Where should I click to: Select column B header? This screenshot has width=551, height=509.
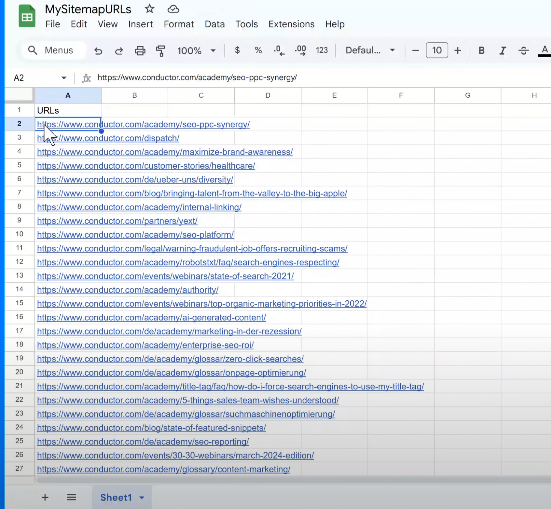(x=135, y=96)
